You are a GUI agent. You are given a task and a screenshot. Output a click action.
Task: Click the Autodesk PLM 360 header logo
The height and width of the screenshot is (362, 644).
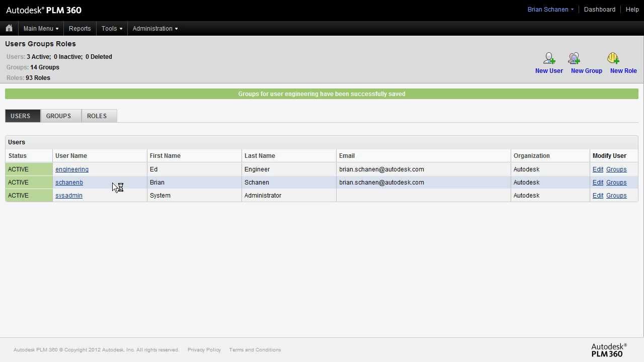click(44, 10)
